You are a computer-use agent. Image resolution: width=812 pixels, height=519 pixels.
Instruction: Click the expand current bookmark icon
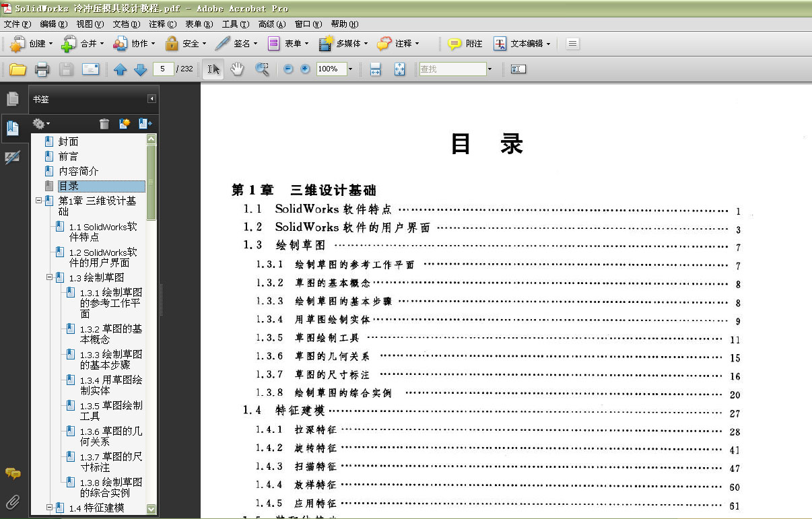click(145, 123)
